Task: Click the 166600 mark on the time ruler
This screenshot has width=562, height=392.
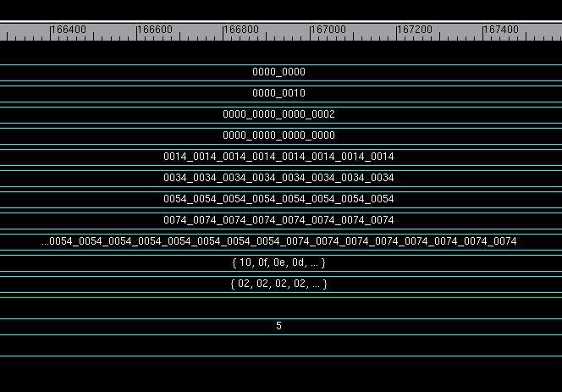Action: [155, 30]
